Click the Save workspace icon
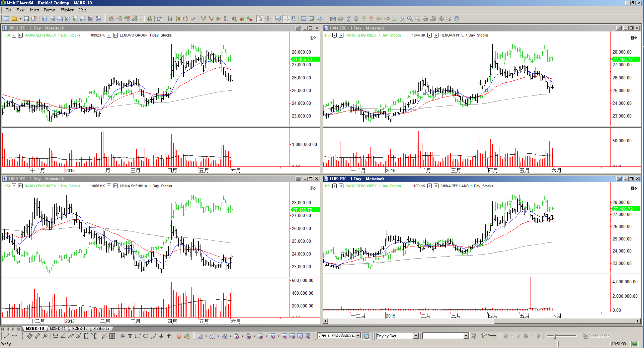Screen dimensions: 644x354 pos(26,19)
